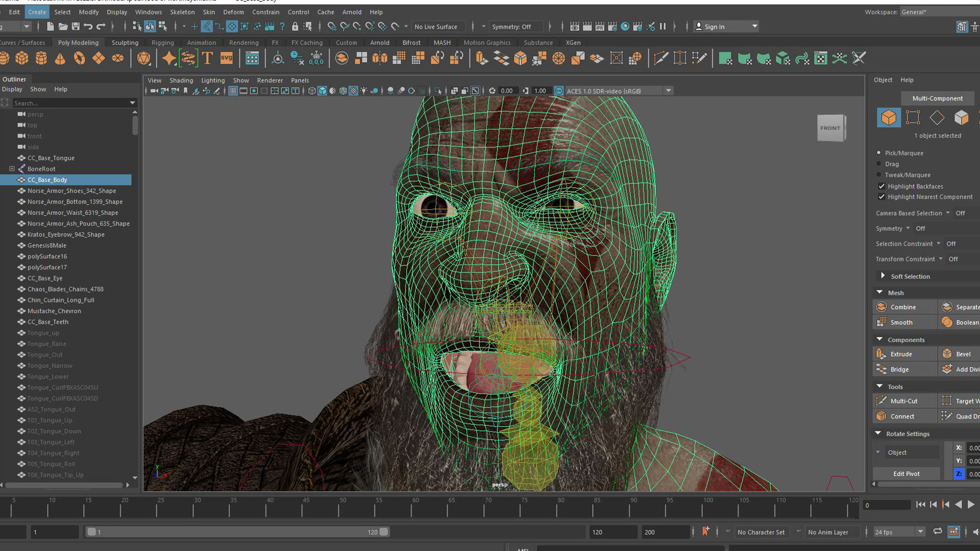Open scene with folder icon
The height and width of the screenshot is (551, 980).
[x=63, y=27]
